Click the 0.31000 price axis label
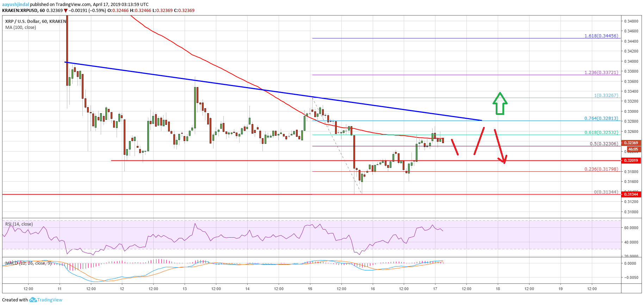The height and width of the screenshot is (306, 644). [631, 212]
